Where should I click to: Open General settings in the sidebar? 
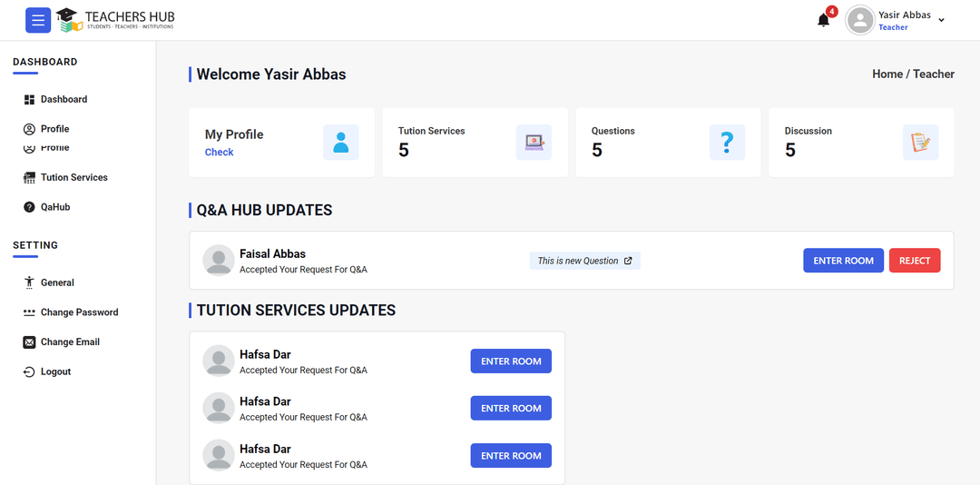click(57, 282)
